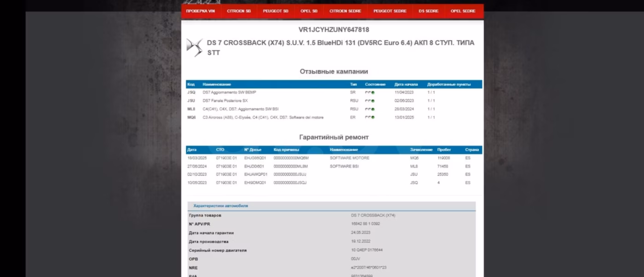The width and height of the screenshot is (644, 277).
Task: Click the Тип column header
Action: coord(353,84)
